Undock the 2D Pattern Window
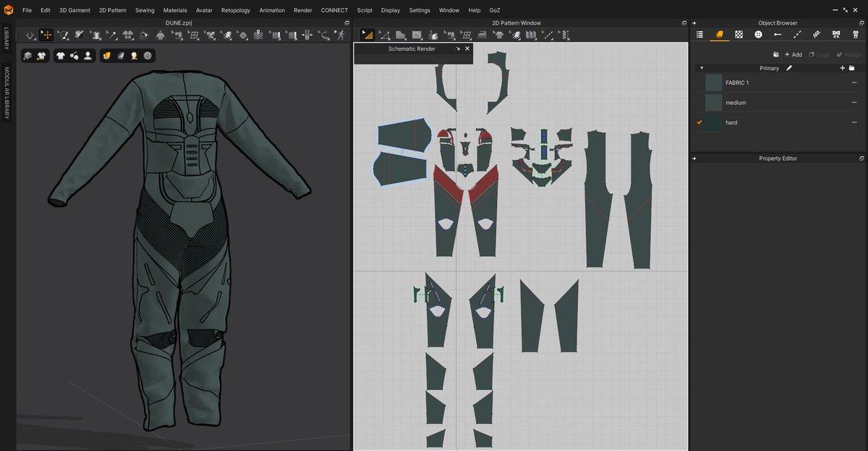Screen dimensions: 868x451 (x=684, y=23)
